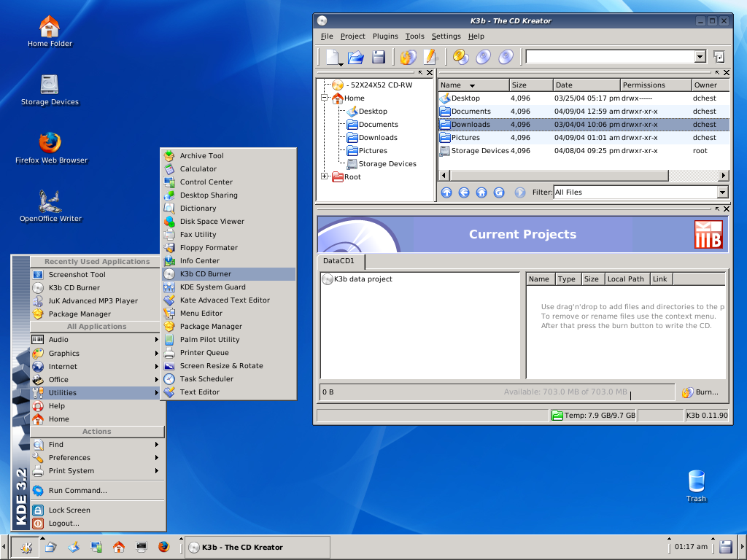
Task: Open JuK Advanced MP3 Player entry
Action: (x=96, y=301)
